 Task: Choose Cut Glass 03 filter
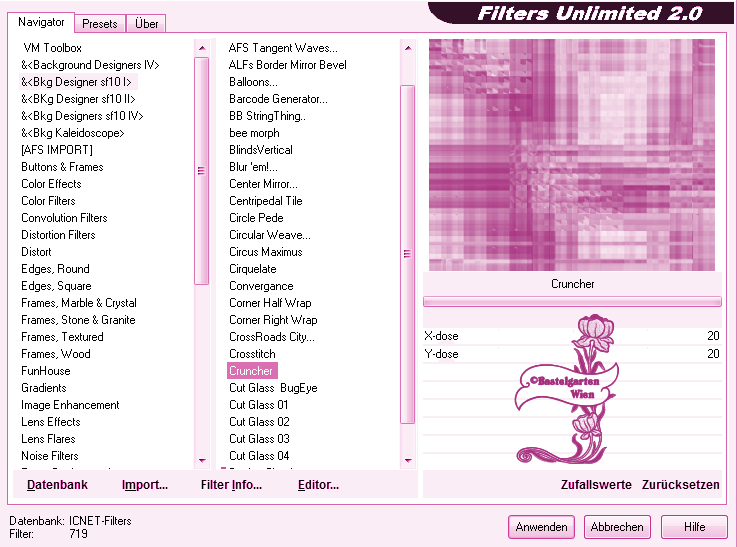pyautogui.click(x=259, y=438)
